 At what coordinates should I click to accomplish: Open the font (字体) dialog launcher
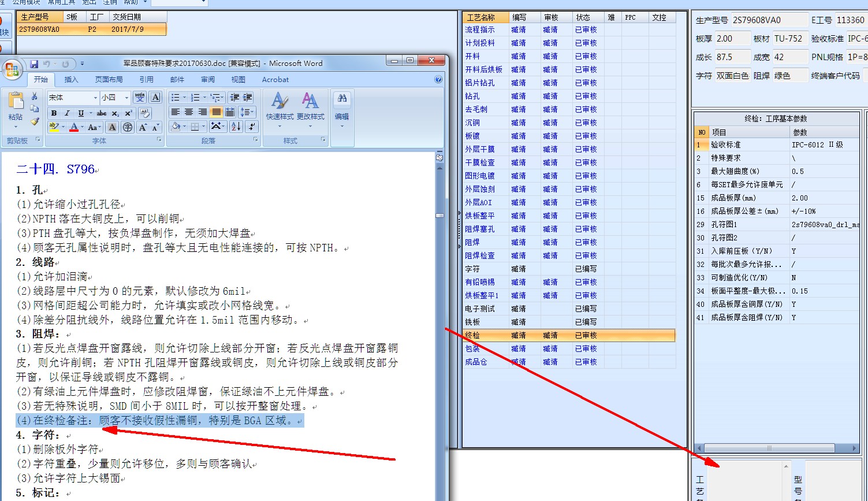159,140
